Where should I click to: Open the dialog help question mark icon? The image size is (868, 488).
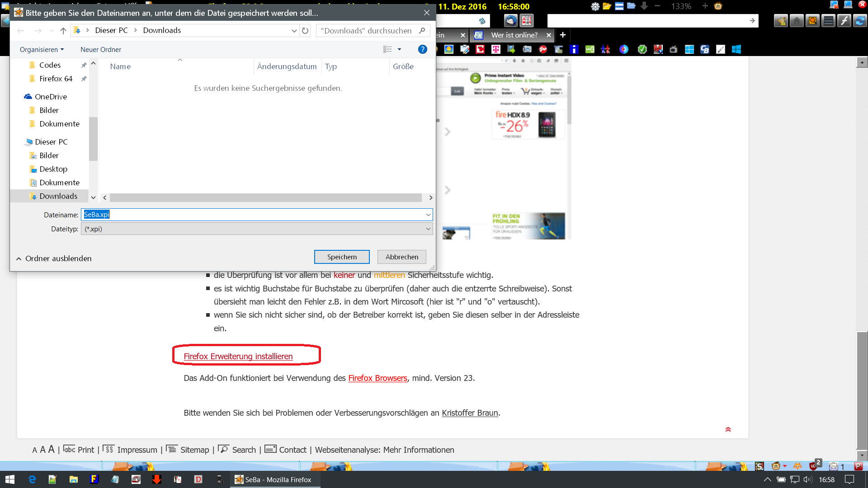(422, 49)
